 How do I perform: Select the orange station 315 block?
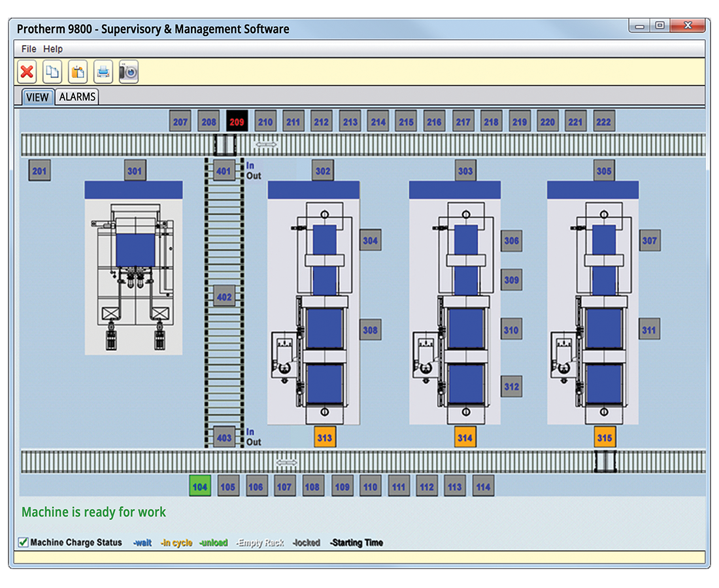605,438
